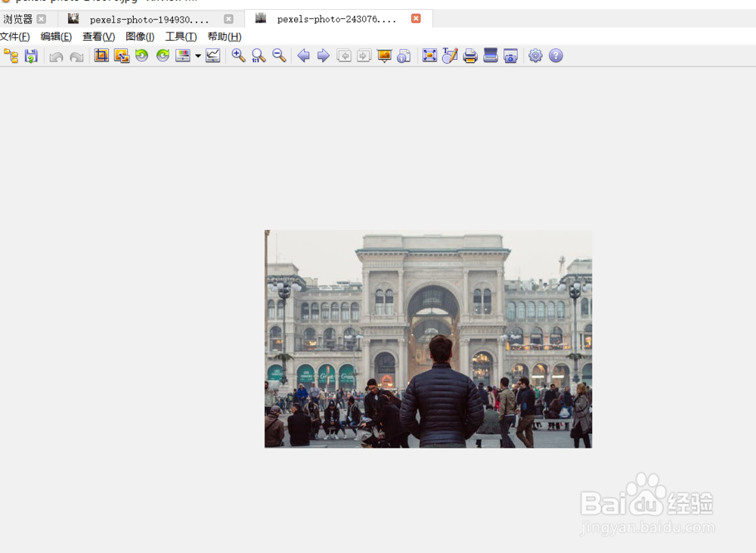The width and height of the screenshot is (756, 553).
Task: Open the folder tree browser icon
Action: [x=11, y=56]
